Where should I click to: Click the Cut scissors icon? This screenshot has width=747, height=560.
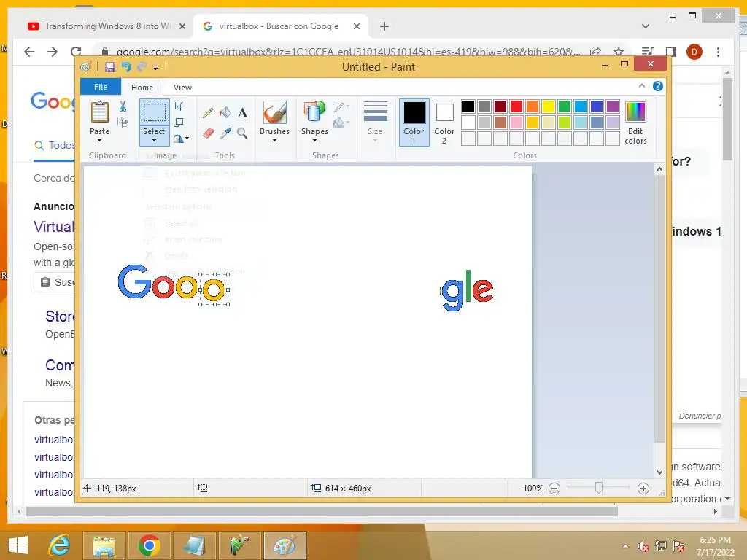point(123,106)
